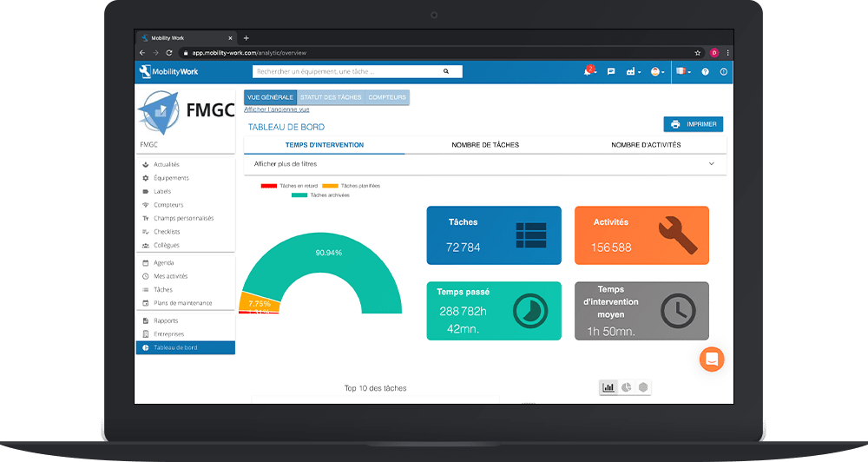The width and height of the screenshot is (868, 462).
Task: Click the Imprimer button
Action: coord(693,124)
